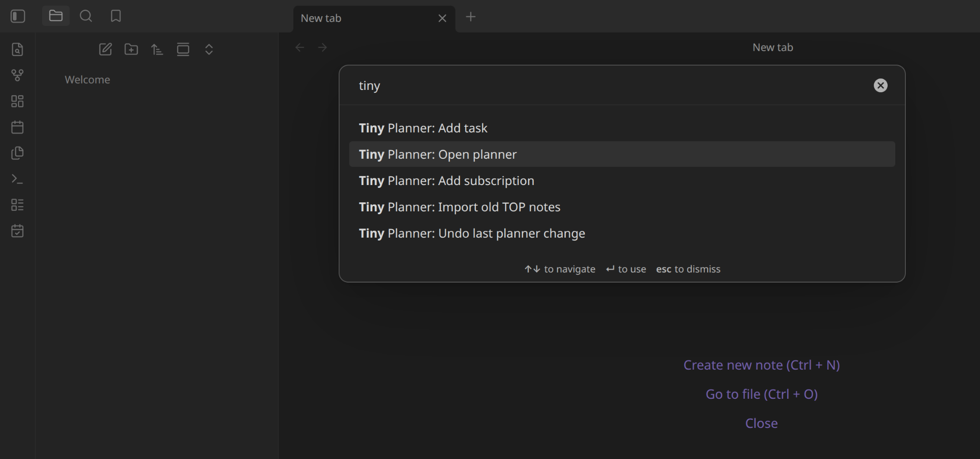The height and width of the screenshot is (459, 980).
Task: Click auto-reveal current file icon
Action: coord(183,49)
